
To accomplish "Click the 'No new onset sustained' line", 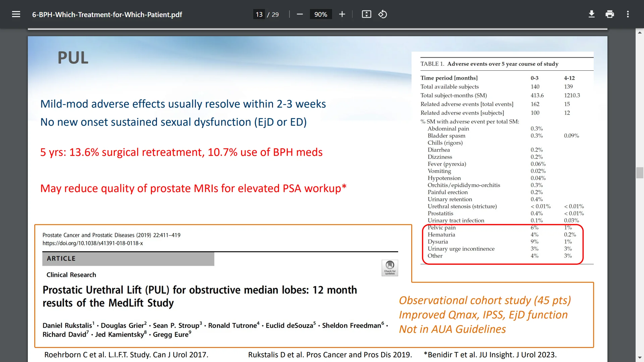I will [x=173, y=122].
